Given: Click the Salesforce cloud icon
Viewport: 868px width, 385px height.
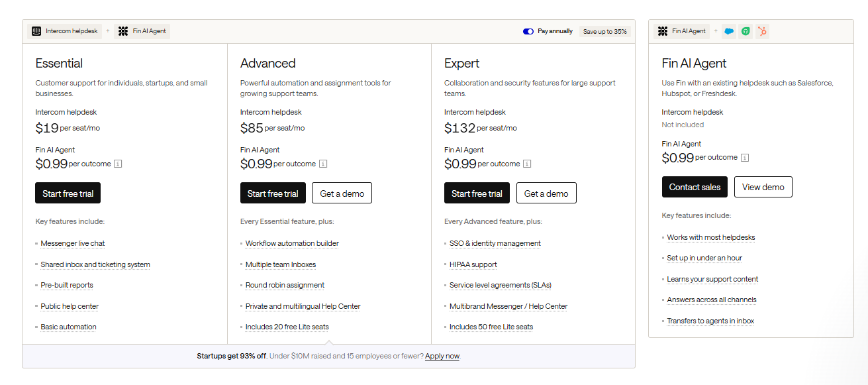Looking at the screenshot, I should click(x=729, y=31).
